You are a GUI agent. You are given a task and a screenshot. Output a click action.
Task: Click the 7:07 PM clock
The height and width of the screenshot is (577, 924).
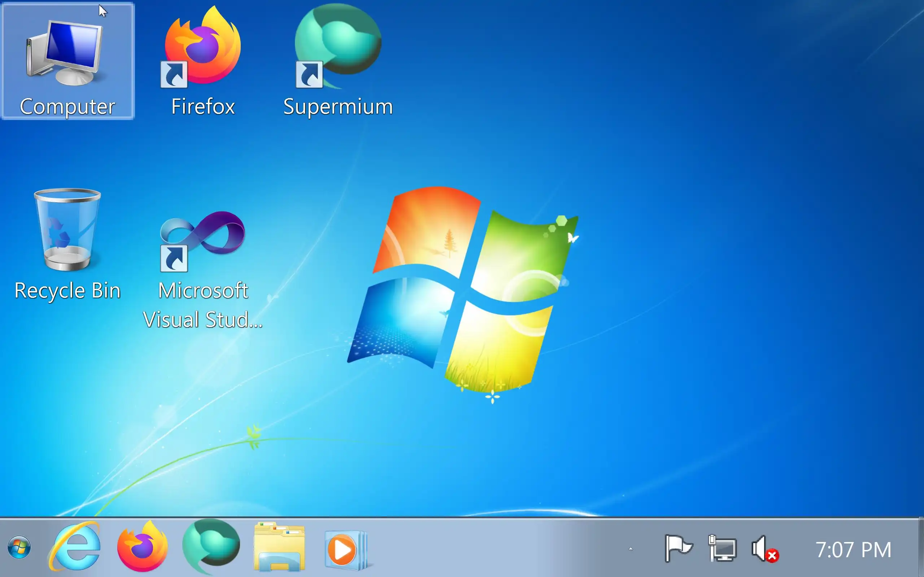[853, 550]
